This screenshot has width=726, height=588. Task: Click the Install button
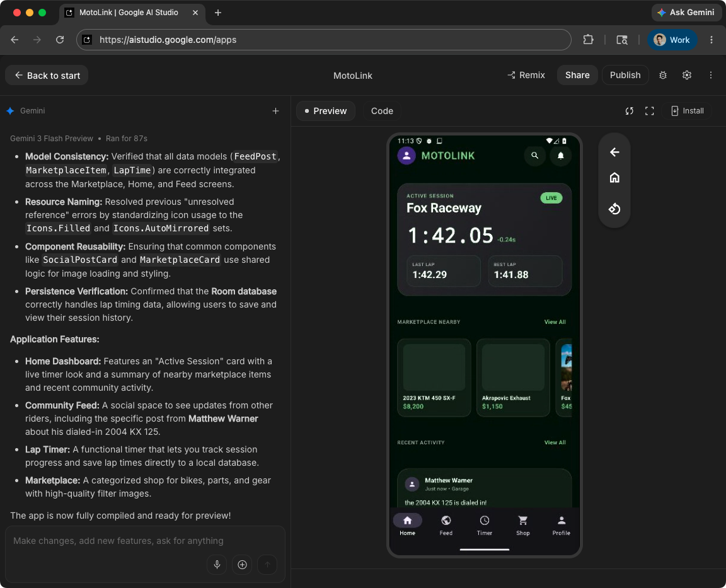pyautogui.click(x=687, y=111)
